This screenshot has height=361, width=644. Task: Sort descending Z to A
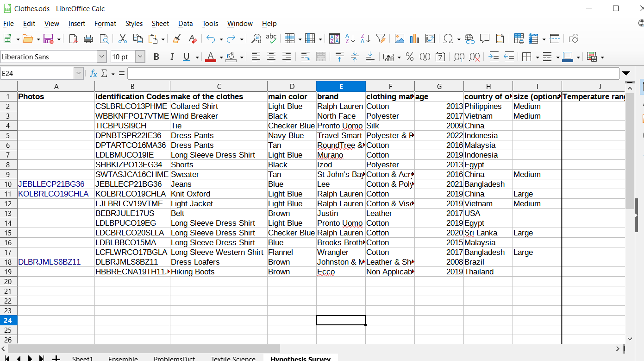365,38
